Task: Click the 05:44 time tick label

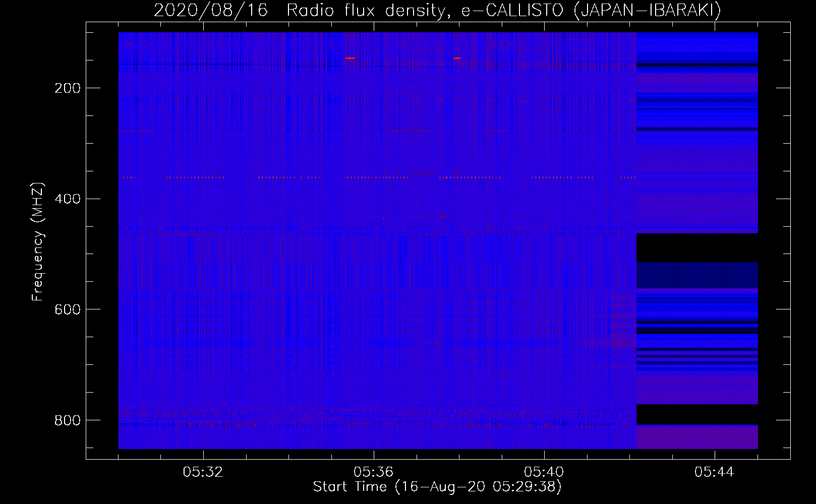Action: [714, 472]
